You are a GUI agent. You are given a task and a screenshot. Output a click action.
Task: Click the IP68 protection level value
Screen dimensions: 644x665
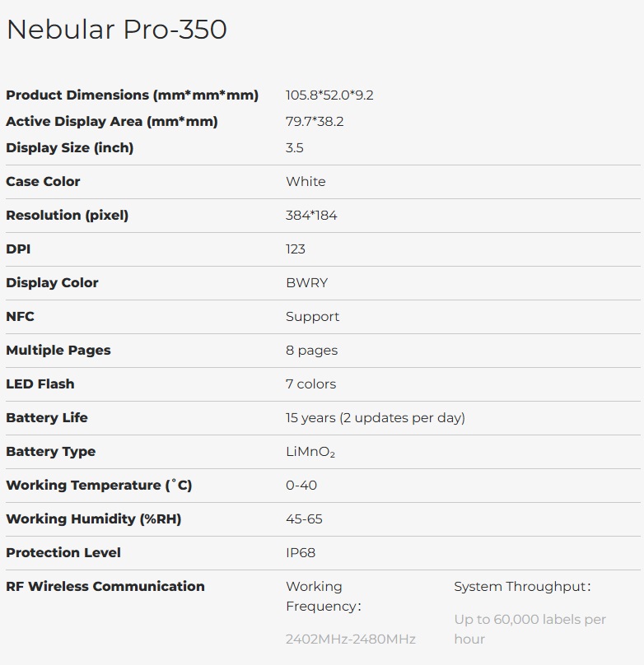(x=301, y=552)
